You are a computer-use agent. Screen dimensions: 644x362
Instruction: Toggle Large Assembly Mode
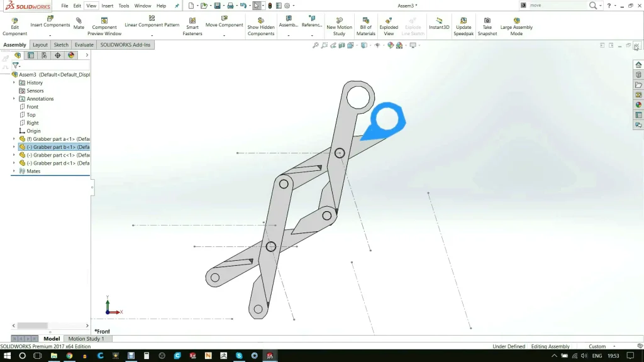pyautogui.click(x=516, y=26)
